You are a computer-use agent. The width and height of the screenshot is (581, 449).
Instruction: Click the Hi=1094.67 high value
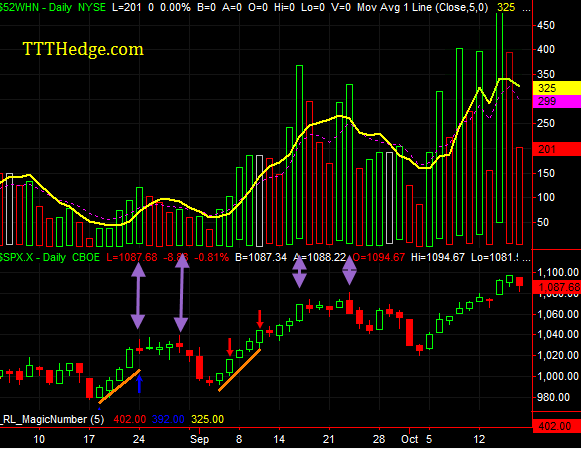coord(438,257)
